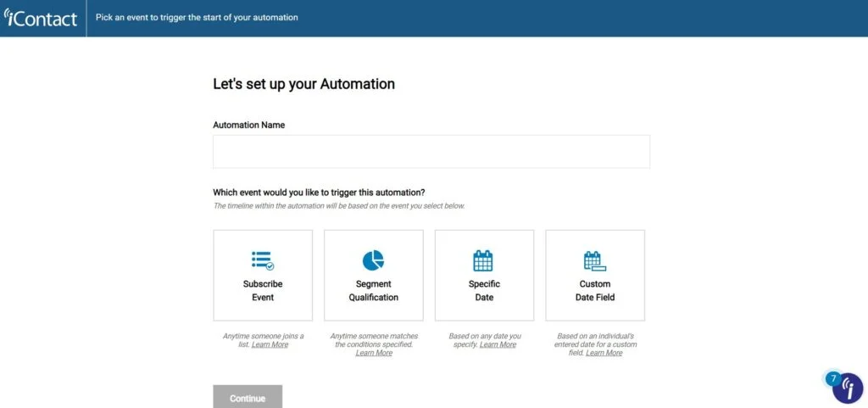Follow Learn More link for Specific Date
The width and height of the screenshot is (868, 408).
(x=498, y=344)
